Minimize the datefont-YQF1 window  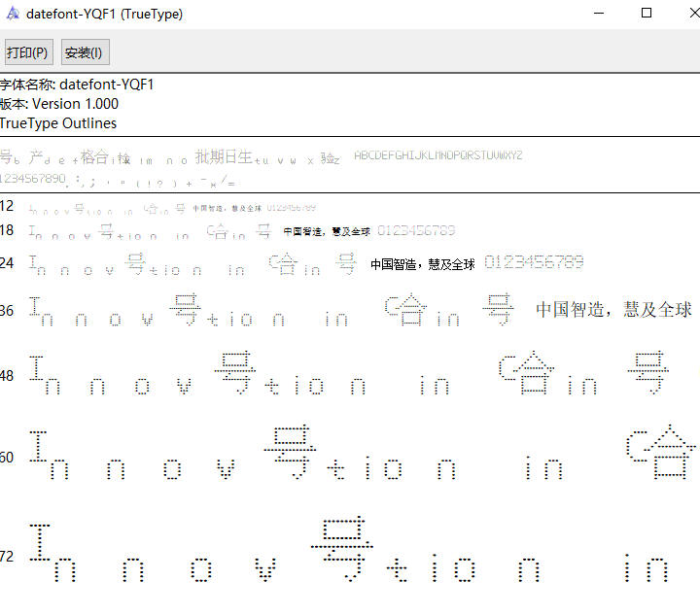599,13
